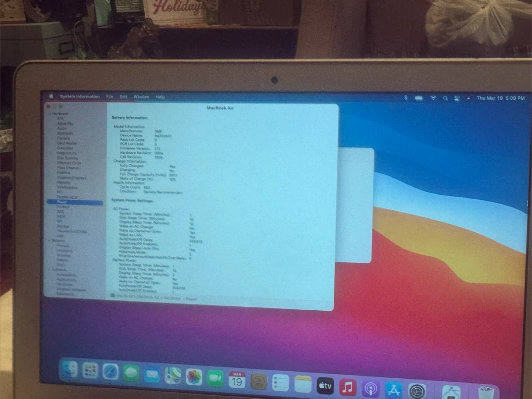The height and width of the screenshot is (399, 532).
Task: Click the Bluetooth menu bar icon
Action: (x=406, y=98)
